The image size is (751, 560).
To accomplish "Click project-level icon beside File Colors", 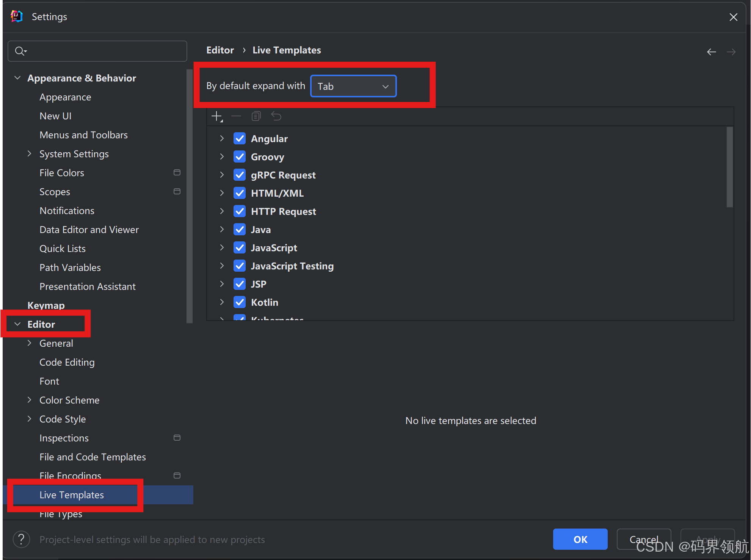I will (x=177, y=173).
